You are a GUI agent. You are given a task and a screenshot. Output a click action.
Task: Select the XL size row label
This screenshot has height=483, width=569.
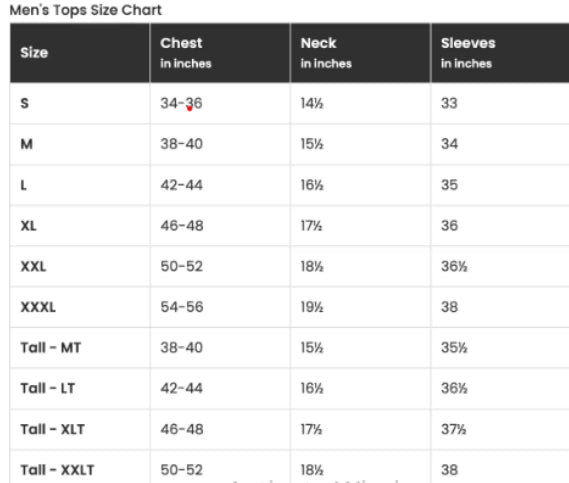28,226
